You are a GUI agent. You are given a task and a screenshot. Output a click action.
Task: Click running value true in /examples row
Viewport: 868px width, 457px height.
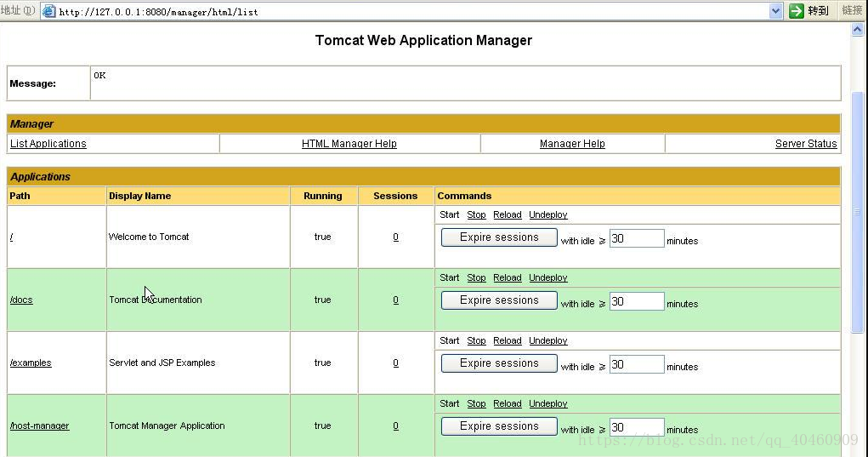pos(323,363)
